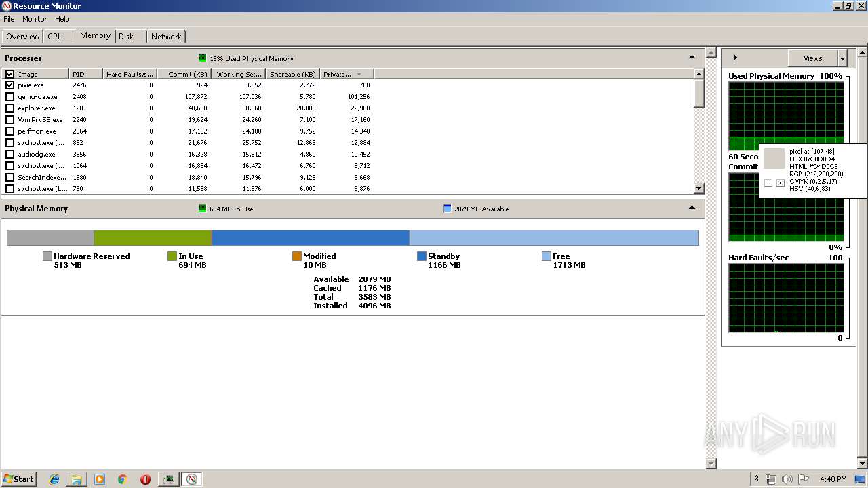The image size is (868, 488).
Task: Click the Used Physical Memory green indicator
Action: coord(202,58)
